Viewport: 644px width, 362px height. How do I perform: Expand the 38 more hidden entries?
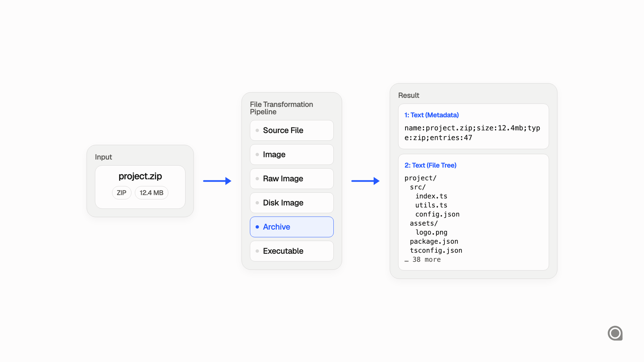tap(423, 259)
